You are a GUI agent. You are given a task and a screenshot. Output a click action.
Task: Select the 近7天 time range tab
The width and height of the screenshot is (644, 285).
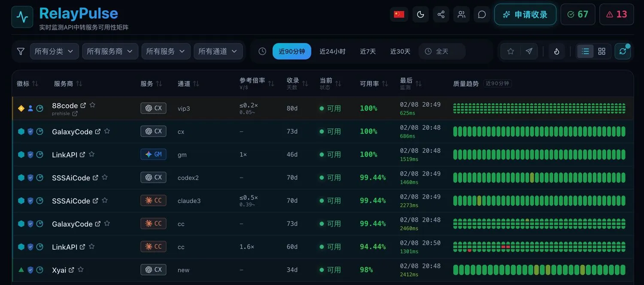pyautogui.click(x=368, y=51)
